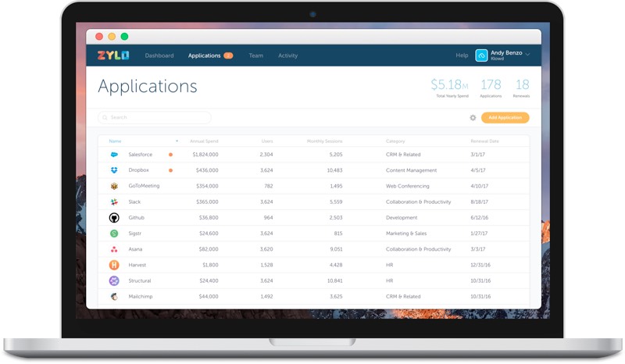Screen dimensions: 625x364
Task: Click the Github octocat icon
Action: [114, 218]
